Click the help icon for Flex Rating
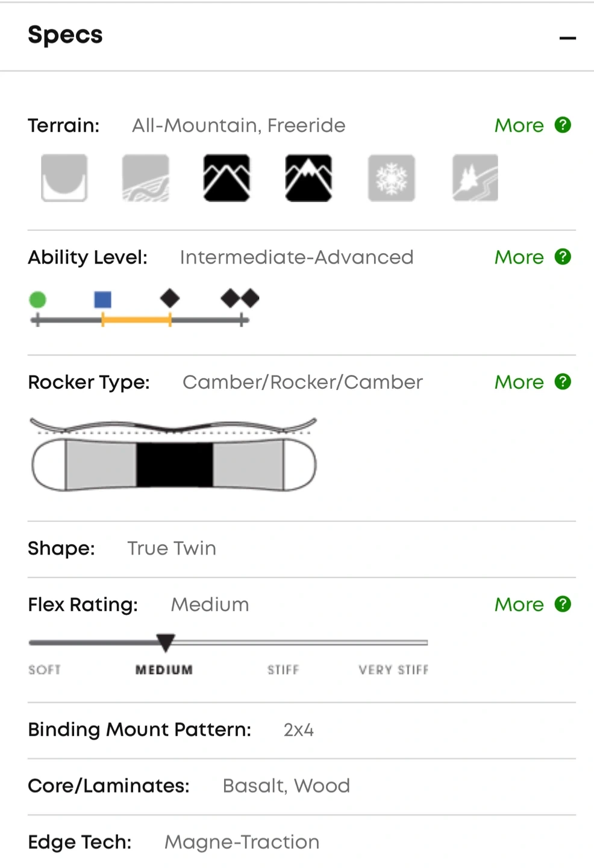 coord(563,604)
